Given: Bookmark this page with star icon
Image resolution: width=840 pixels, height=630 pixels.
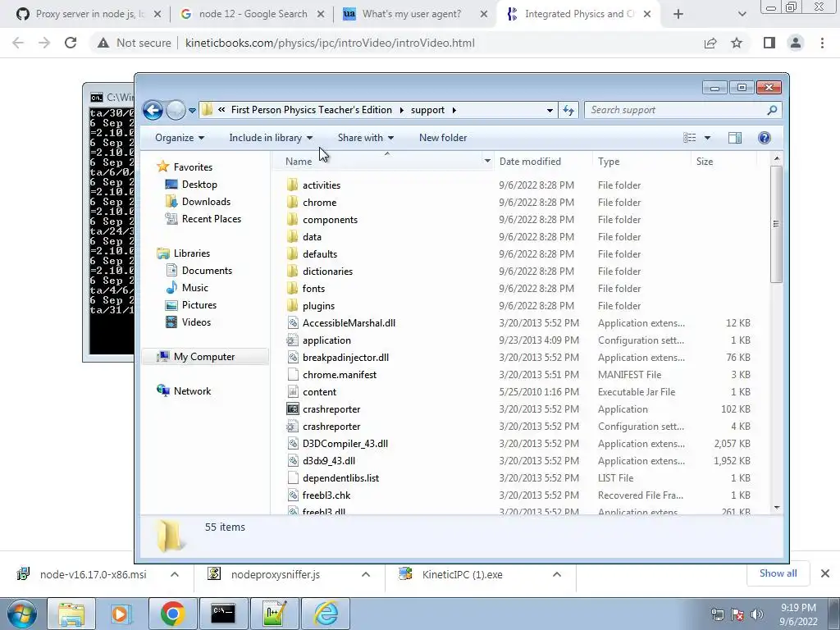Looking at the screenshot, I should point(737,43).
